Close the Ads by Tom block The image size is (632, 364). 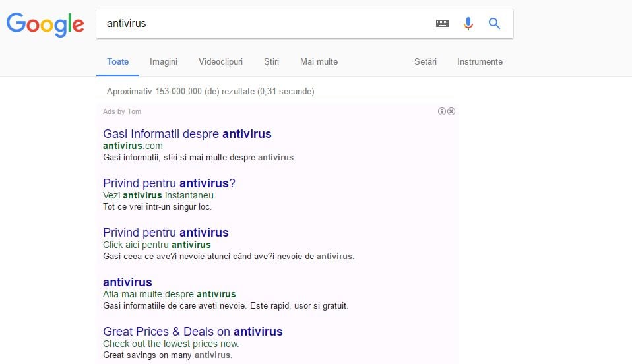(x=451, y=111)
